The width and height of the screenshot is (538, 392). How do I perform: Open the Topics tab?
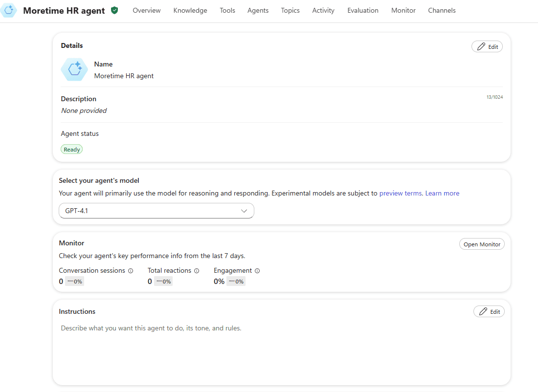click(290, 11)
